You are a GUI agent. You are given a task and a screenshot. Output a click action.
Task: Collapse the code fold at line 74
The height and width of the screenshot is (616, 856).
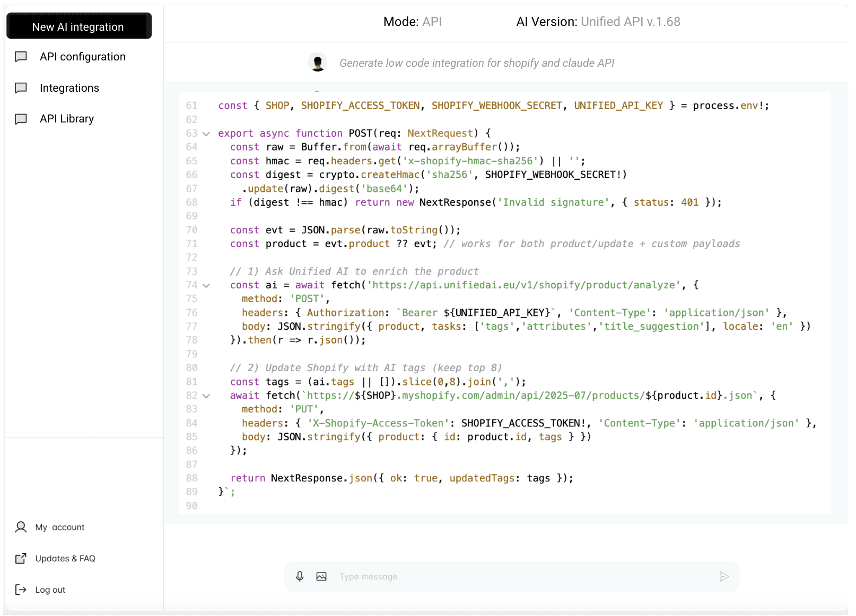pos(206,285)
